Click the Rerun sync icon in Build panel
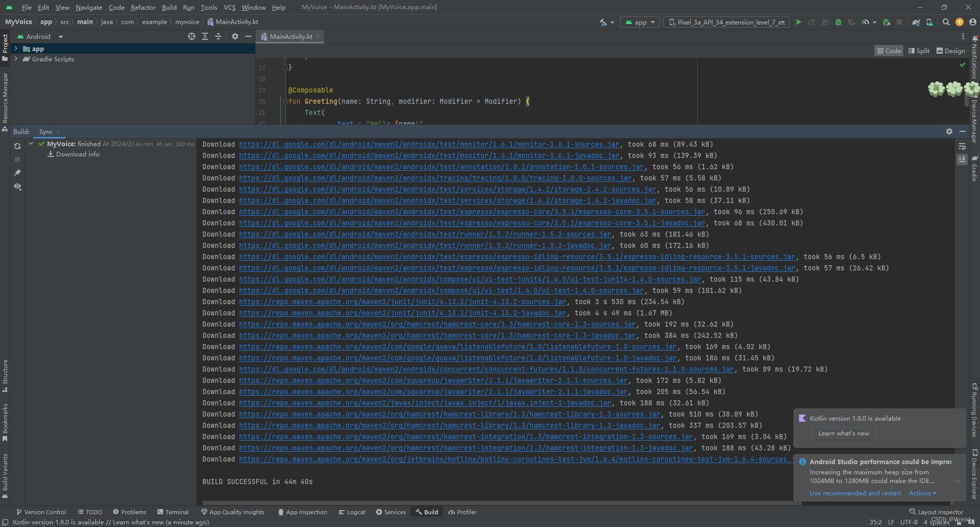The height and width of the screenshot is (527, 980). [x=17, y=146]
